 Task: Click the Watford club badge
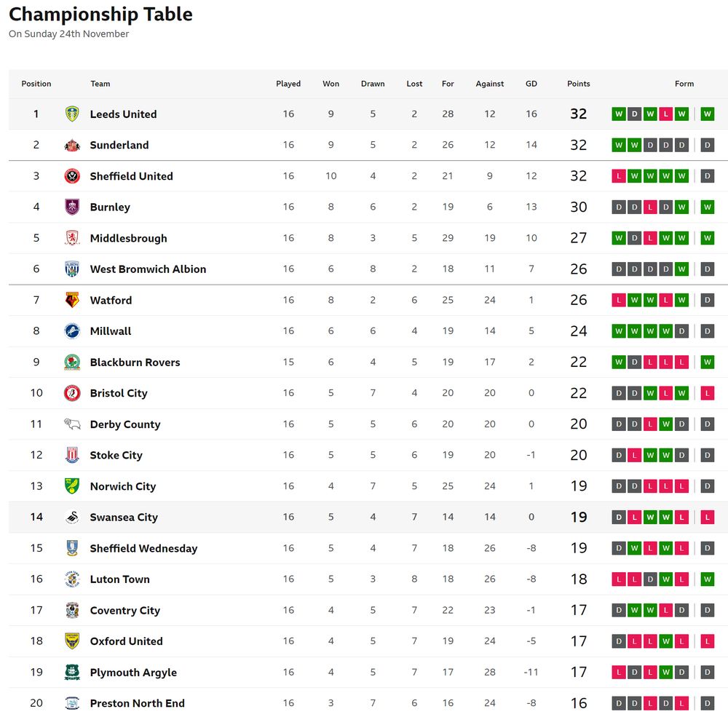(72, 300)
